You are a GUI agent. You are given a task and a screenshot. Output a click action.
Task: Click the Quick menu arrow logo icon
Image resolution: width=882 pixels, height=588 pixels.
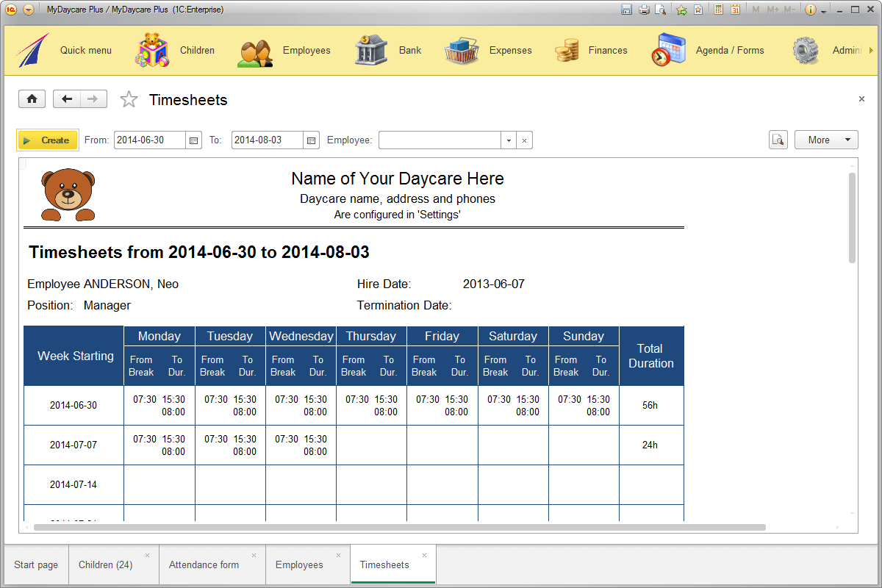coord(32,50)
